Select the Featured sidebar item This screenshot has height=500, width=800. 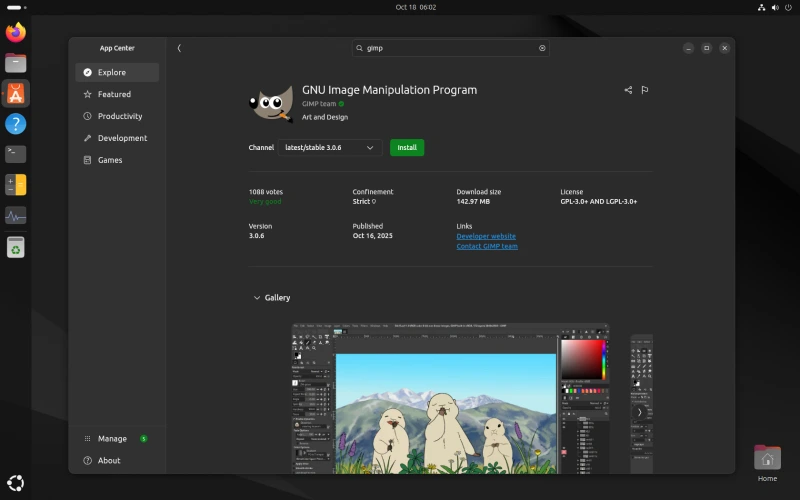tap(114, 94)
